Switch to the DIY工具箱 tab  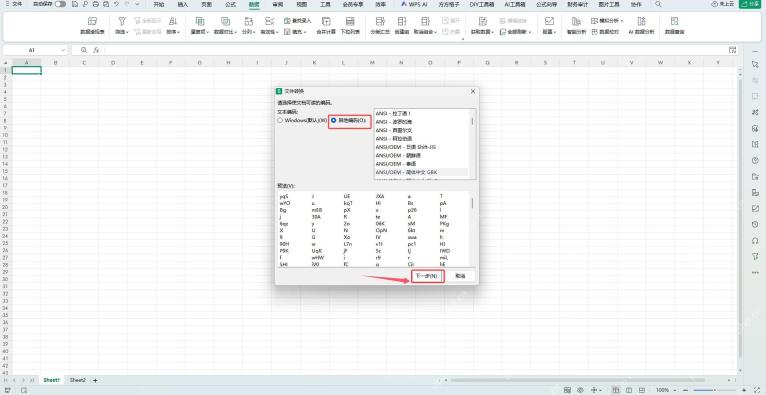point(482,4)
